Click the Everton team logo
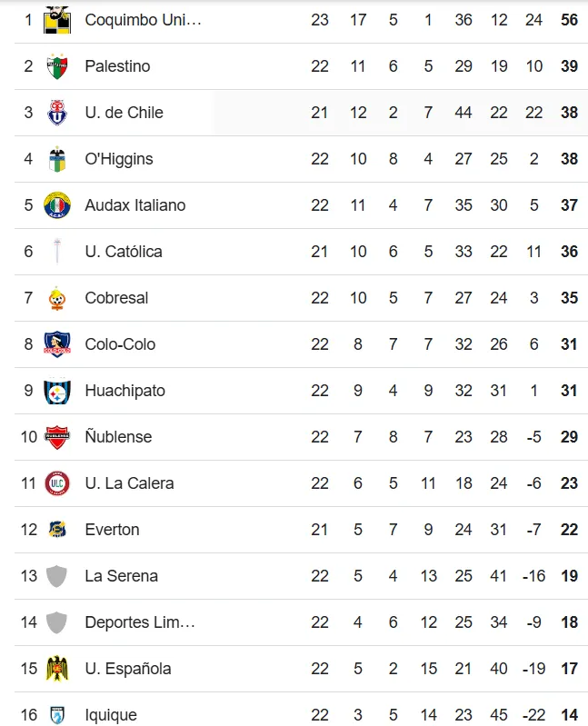Viewport: 588px width, 726px height. click(x=57, y=530)
